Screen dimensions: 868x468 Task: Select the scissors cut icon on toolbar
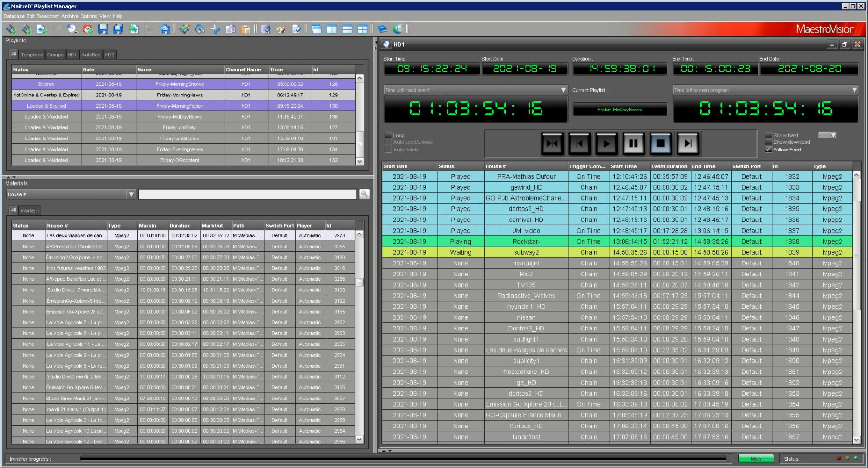tap(216, 29)
